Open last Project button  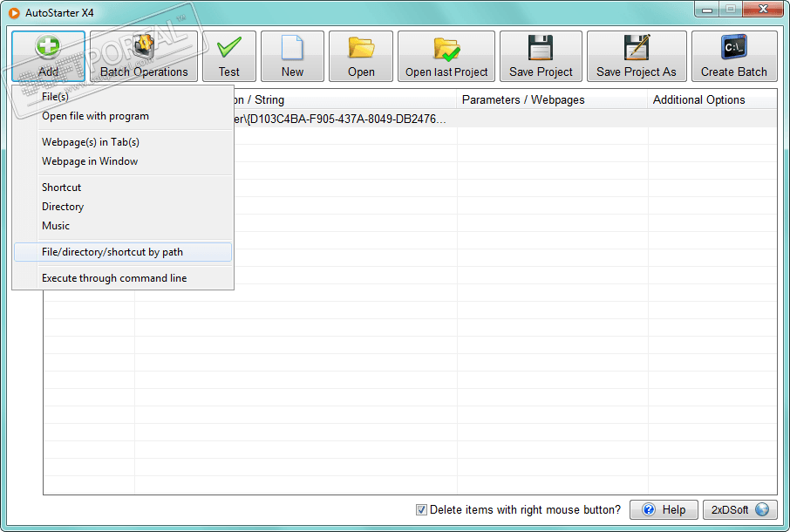446,57
